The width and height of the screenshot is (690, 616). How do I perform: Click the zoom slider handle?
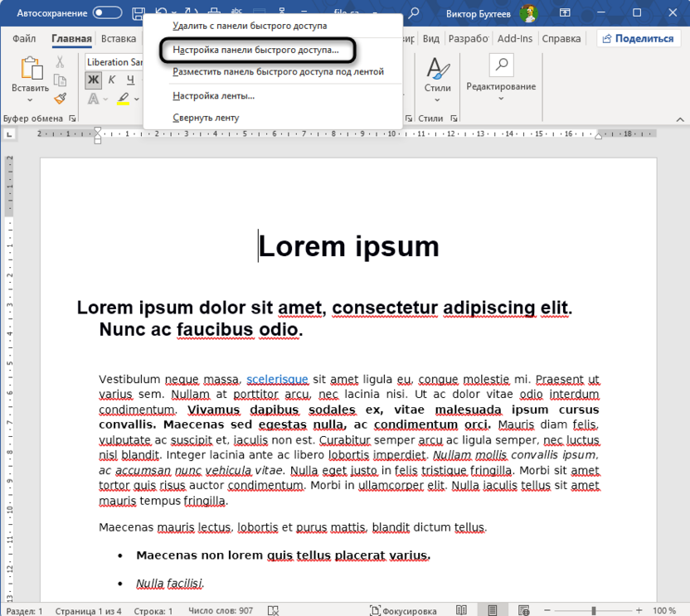click(x=594, y=611)
